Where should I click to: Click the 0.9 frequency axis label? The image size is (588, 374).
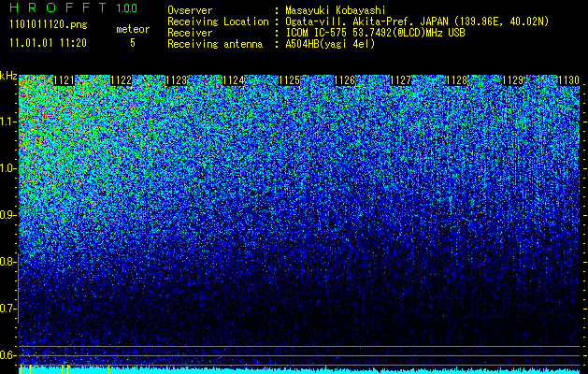(7, 215)
